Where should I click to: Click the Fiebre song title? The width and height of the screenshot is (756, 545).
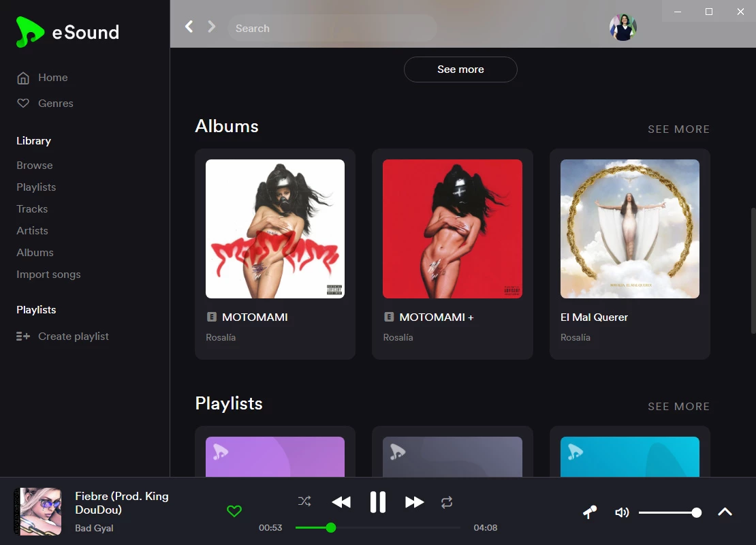coord(122,503)
